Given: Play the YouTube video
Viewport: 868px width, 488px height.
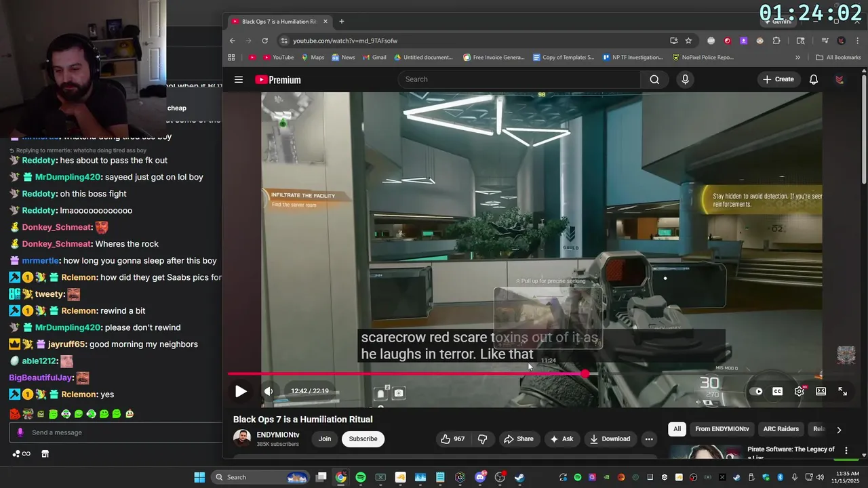Looking at the screenshot, I should 241,391.
